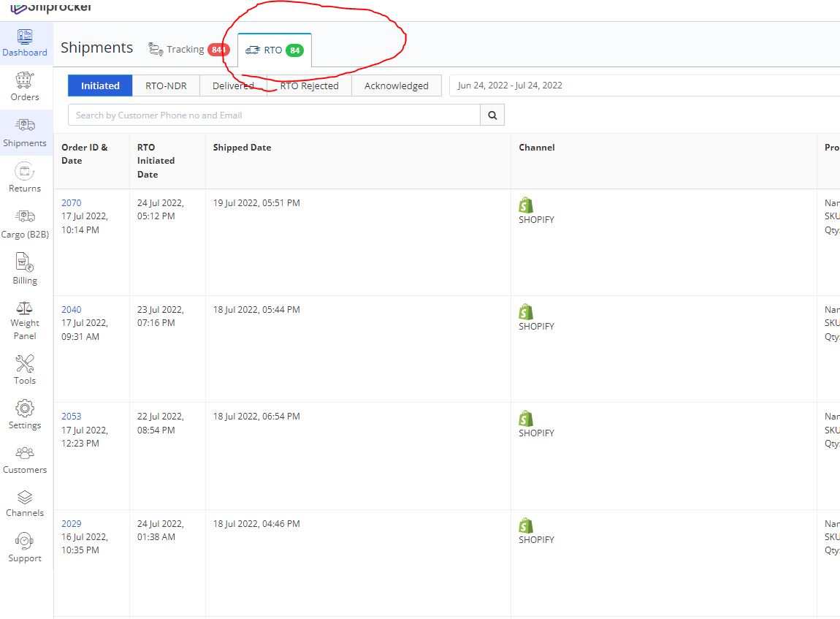Open the Billing invoice icon
The width and height of the screenshot is (840, 619).
pyautogui.click(x=25, y=262)
